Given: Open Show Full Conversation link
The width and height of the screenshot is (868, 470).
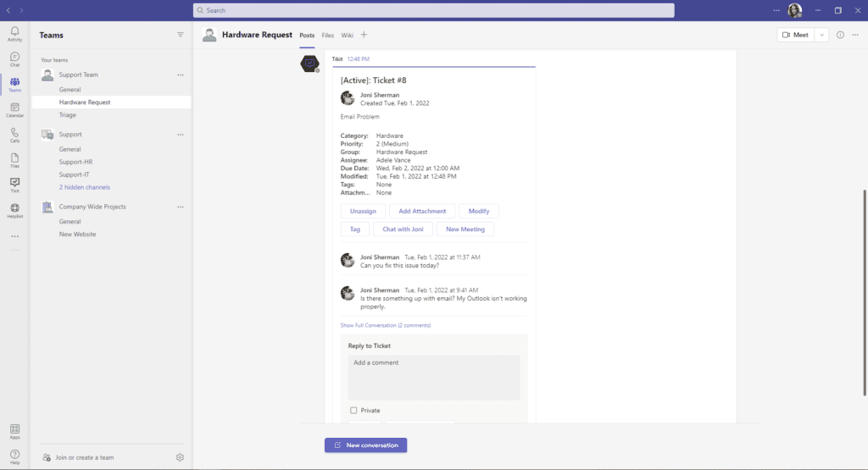Looking at the screenshot, I should pyautogui.click(x=386, y=326).
